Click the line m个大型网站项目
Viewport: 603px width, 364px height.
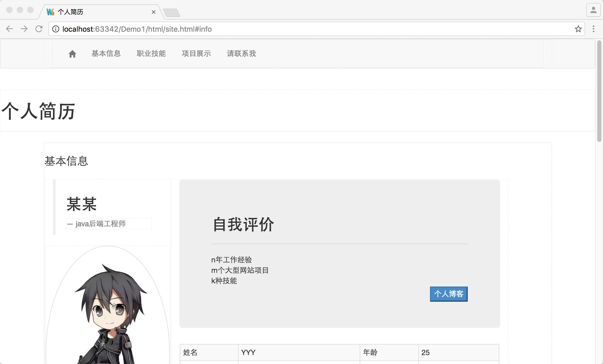point(240,270)
